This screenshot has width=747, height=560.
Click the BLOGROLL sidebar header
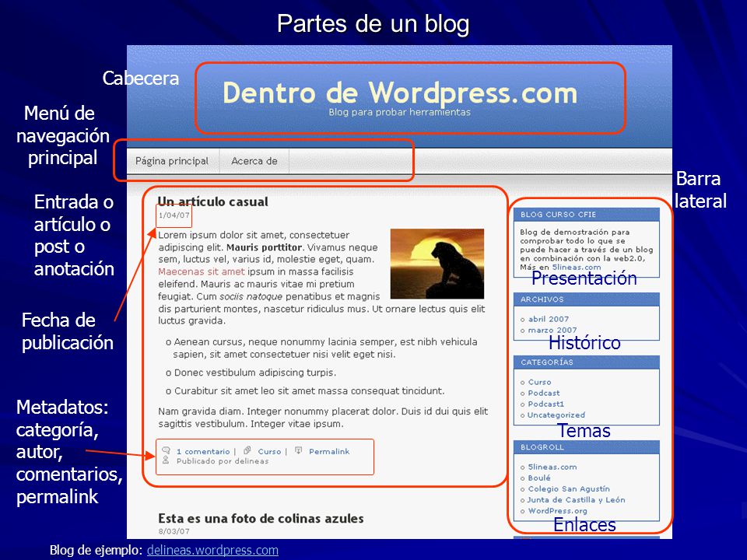point(587,448)
